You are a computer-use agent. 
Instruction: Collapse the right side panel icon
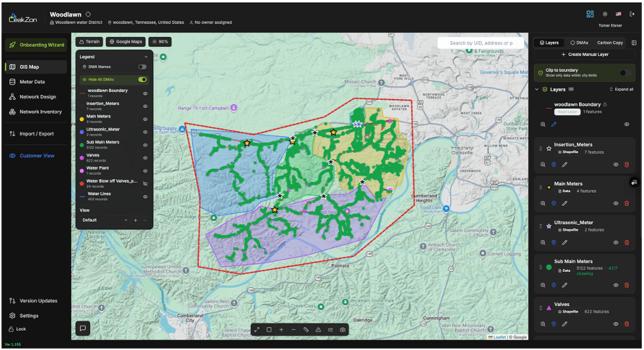pyautogui.click(x=634, y=42)
